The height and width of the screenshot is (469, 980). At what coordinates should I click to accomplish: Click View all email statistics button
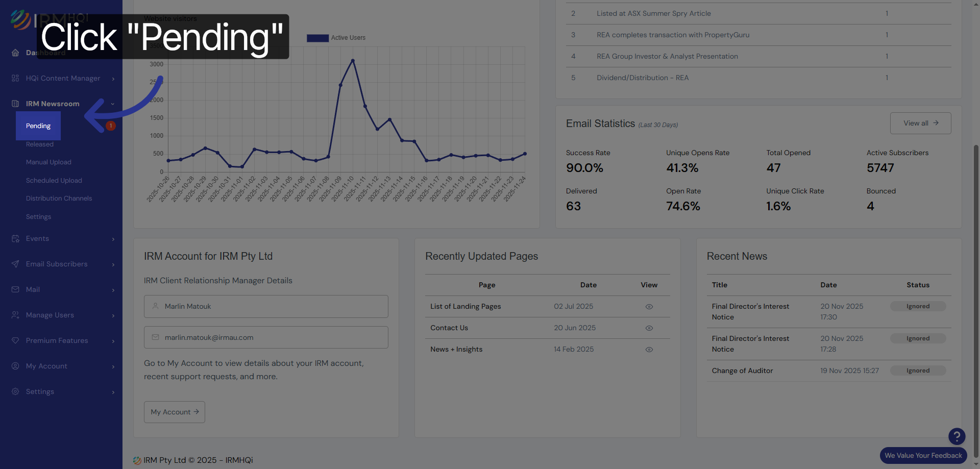pyautogui.click(x=920, y=123)
